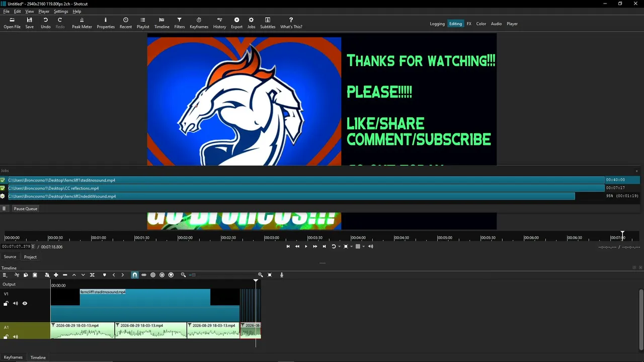Viewport: 644px width, 362px height.
Task: Click the What's This? help icon
Action: pos(291,23)
